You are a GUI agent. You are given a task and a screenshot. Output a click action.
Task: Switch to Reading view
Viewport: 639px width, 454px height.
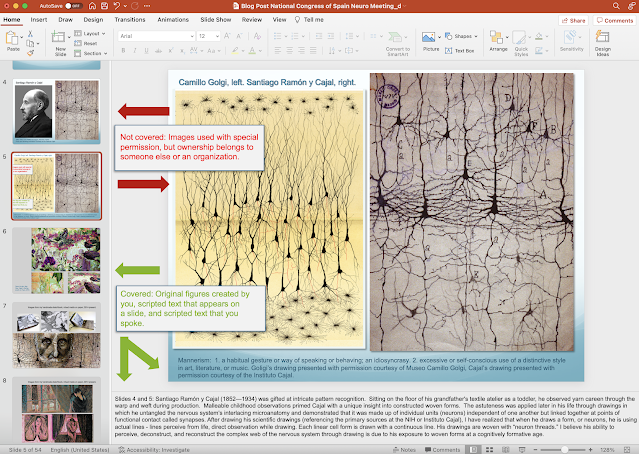point(505,450)
